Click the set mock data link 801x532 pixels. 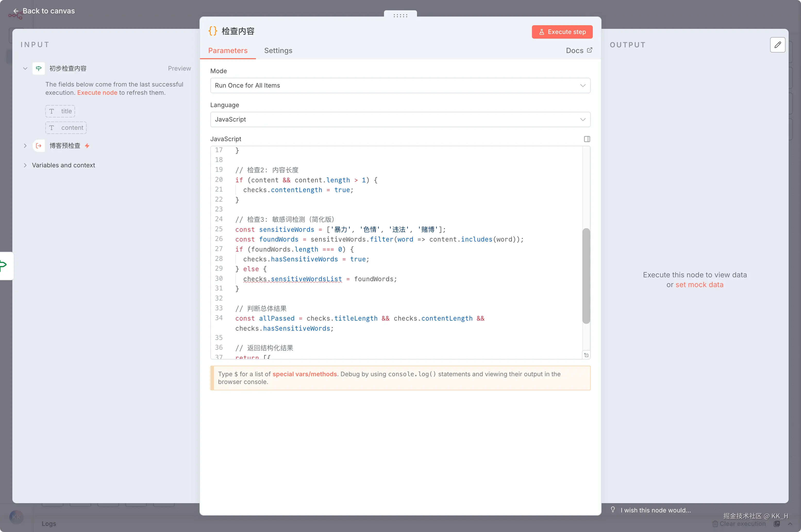699,285
